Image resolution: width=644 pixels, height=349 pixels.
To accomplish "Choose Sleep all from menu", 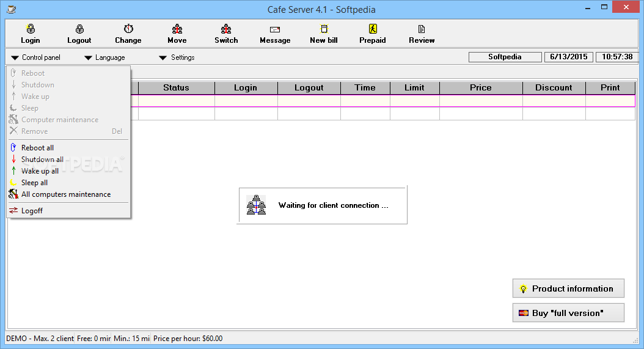I will [68, 183].
